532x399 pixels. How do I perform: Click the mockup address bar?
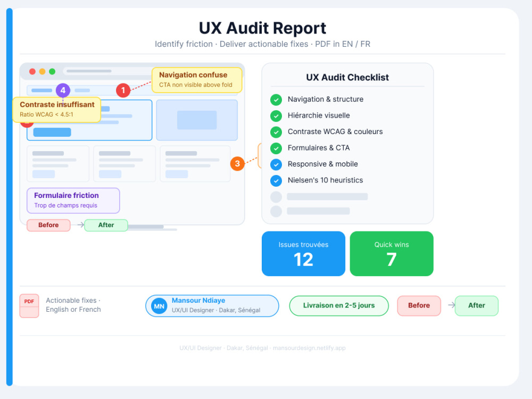pyautogui.click(x=109, y=71)
